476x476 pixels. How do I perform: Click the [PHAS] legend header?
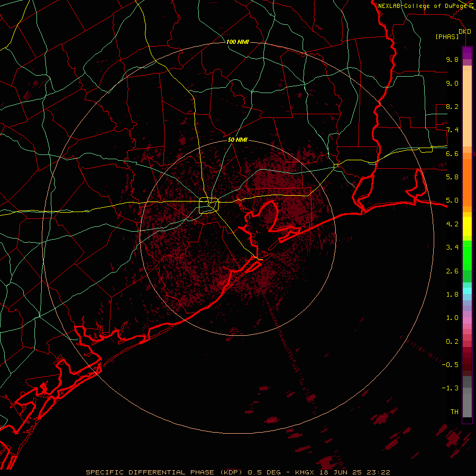[x=447, y=36]
